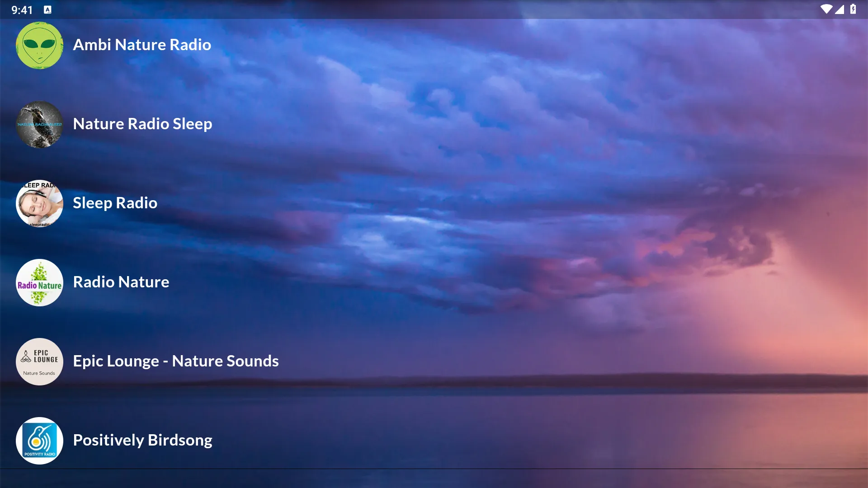868x488 pixels.
Task: Select Sleep Radio menu entry
Action: 114,202
